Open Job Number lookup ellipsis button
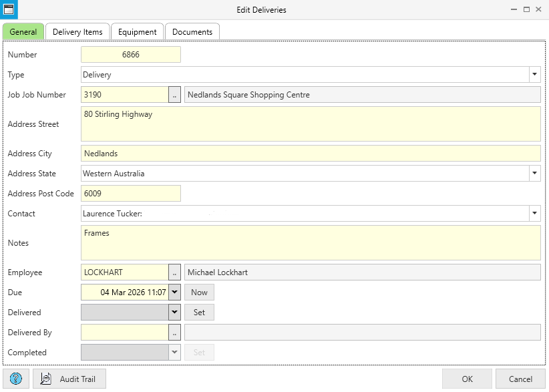The width and height of the screenshot is (549, 392). coord(174,95)
